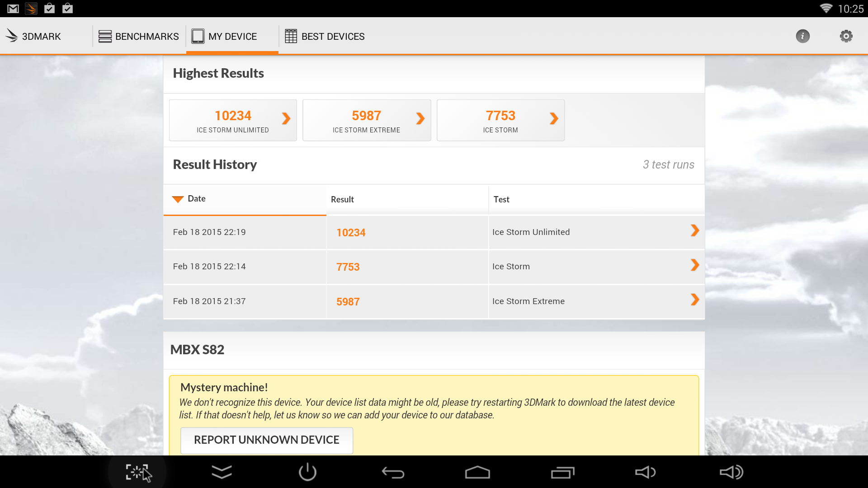Click the chevron on the Ice Storm Extreme card

(x=420, y=118)
